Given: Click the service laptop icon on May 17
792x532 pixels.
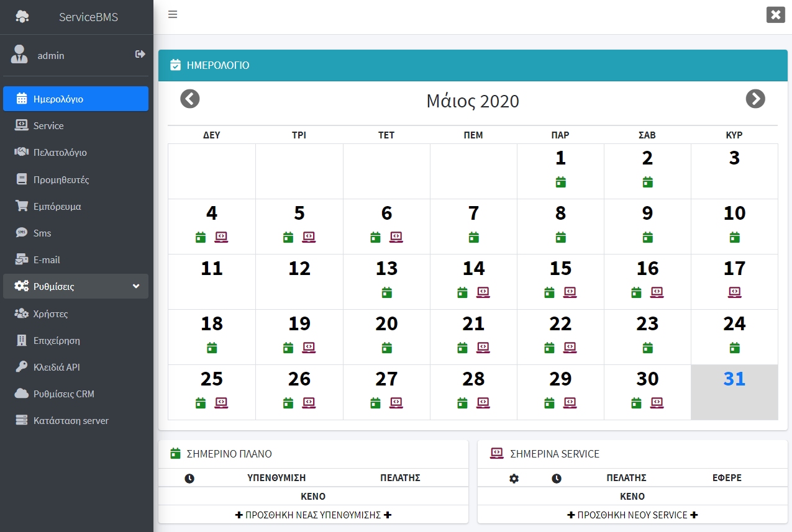Looking at the screenshot, I should 734,292.
